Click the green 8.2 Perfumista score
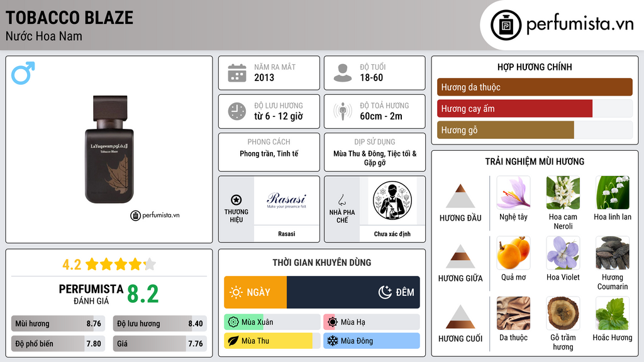Image resolution: width=644 pixels, height=362 pixels. point(143,294)
